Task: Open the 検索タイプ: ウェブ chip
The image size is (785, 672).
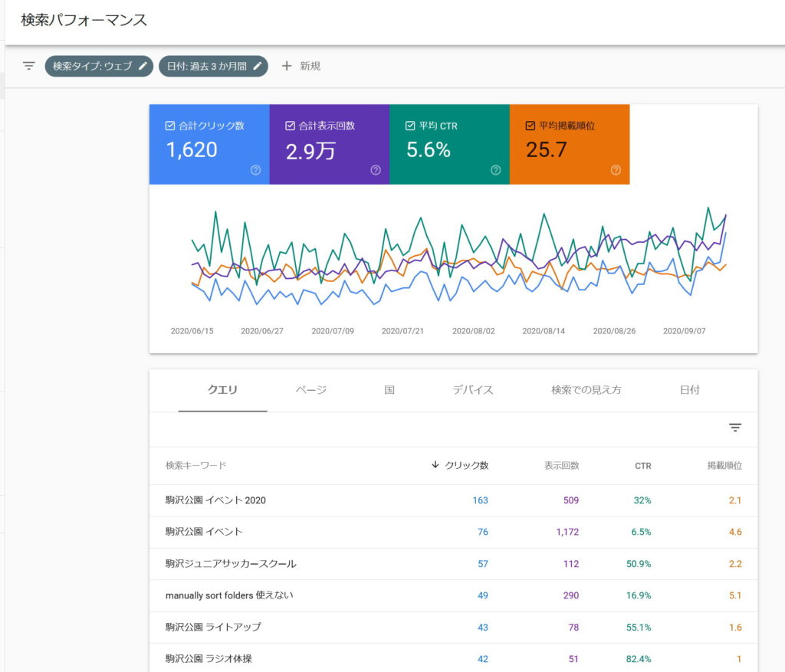Action: (92, 66)
